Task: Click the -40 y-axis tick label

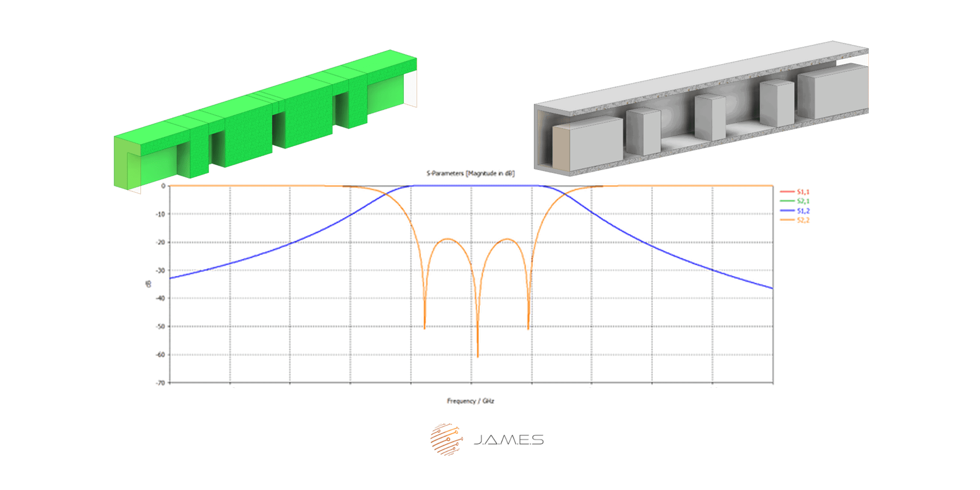Action: pyautogui.click(x=160, y=298)
